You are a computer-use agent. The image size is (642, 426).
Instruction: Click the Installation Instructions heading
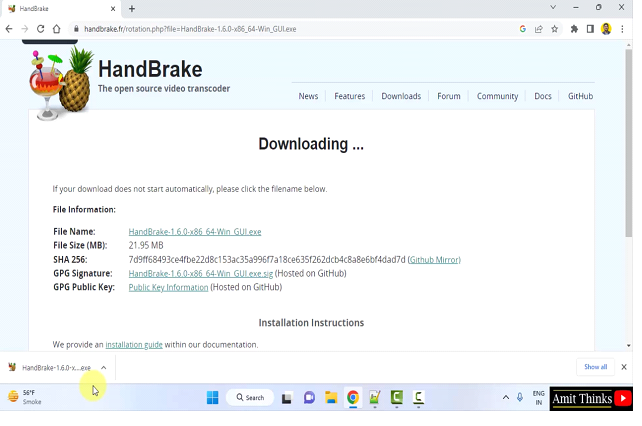coord(311,323)
